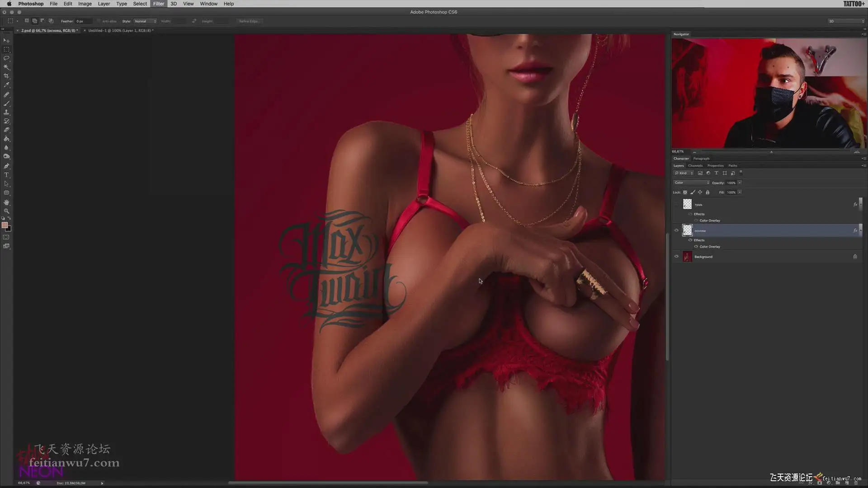Click the foreground color swatch
The image size is (868, 488).
[5, 225]
